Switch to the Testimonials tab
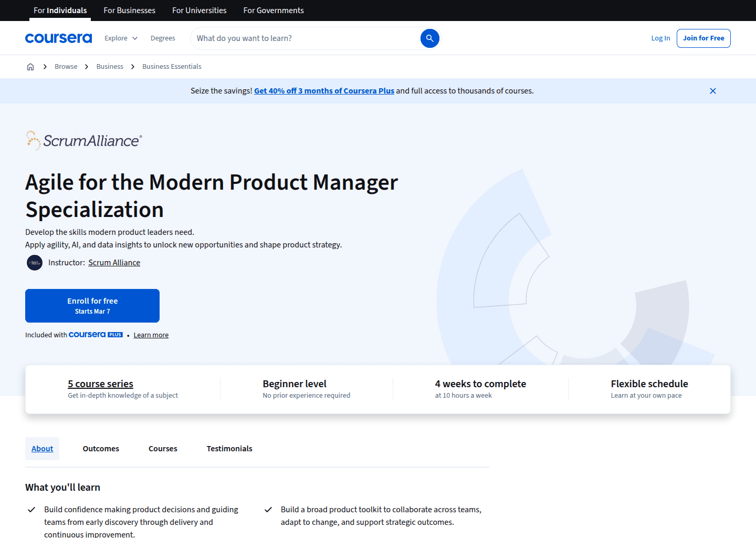 click(x=229, y=449)
